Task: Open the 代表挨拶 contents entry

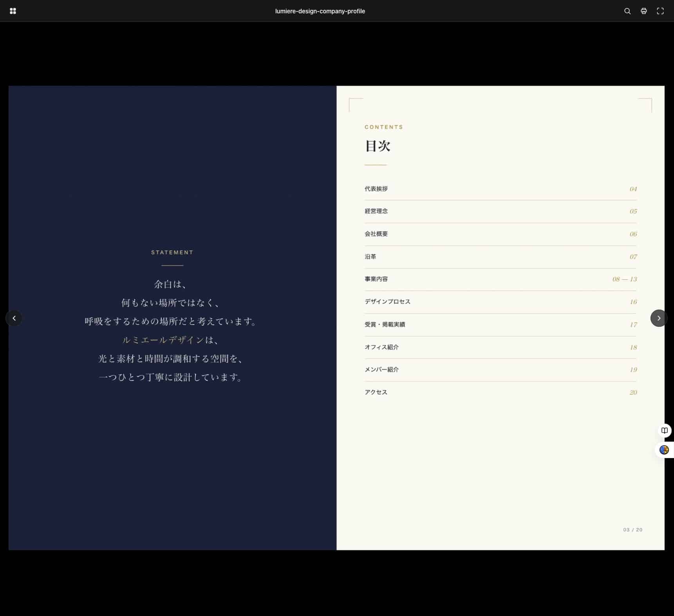Action: coord(501,189)
